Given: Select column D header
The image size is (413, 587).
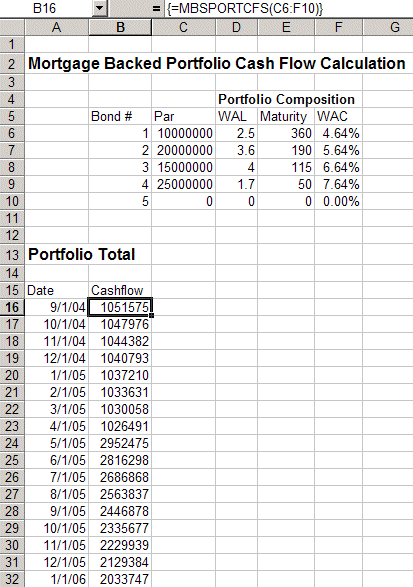Looking at the screenshot, I should coord(236,27).
